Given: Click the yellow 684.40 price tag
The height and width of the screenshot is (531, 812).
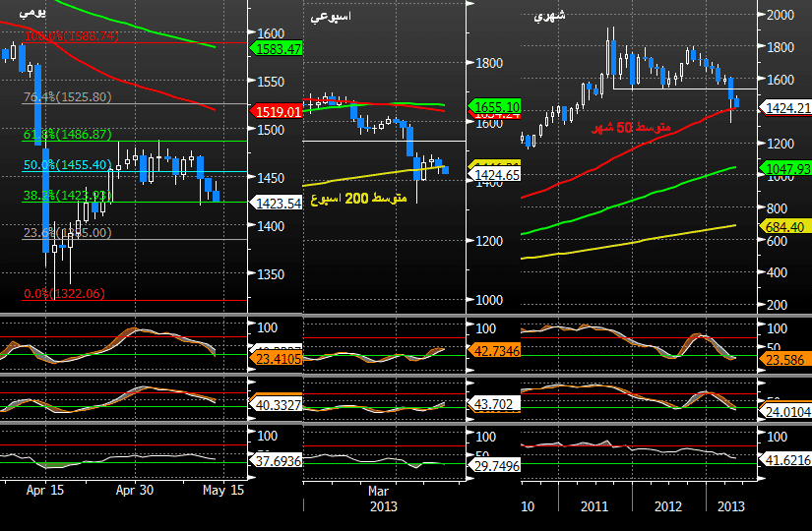Looking at the screenshot, I should tap(784, 227).
